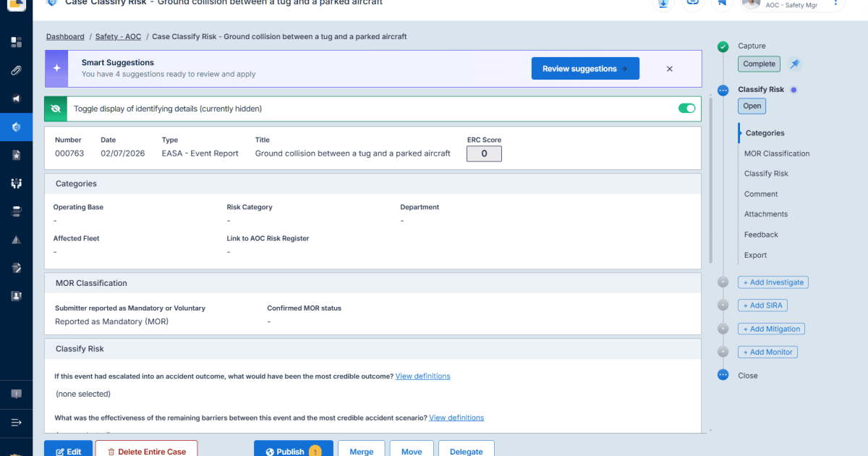Open the stacked bars sidebar icon
Screen dimensions: 868x456
[16, 211]
